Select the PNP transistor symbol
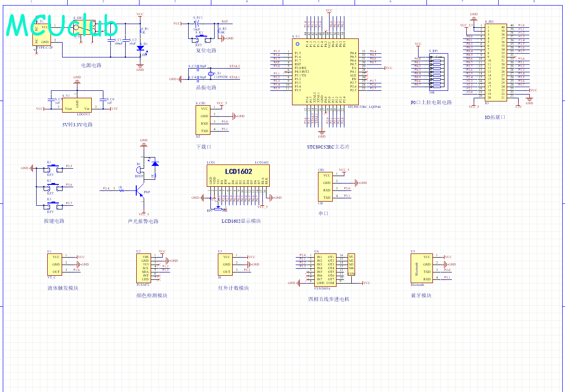Screen dimensions: 565x392 (140, 190)
